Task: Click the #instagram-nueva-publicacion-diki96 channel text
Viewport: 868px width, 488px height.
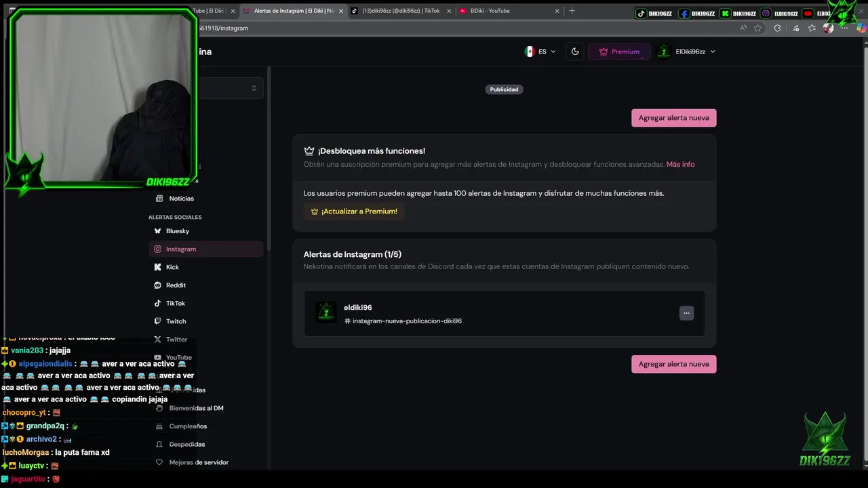Action: pyautogui.click(x=403, y=321)
